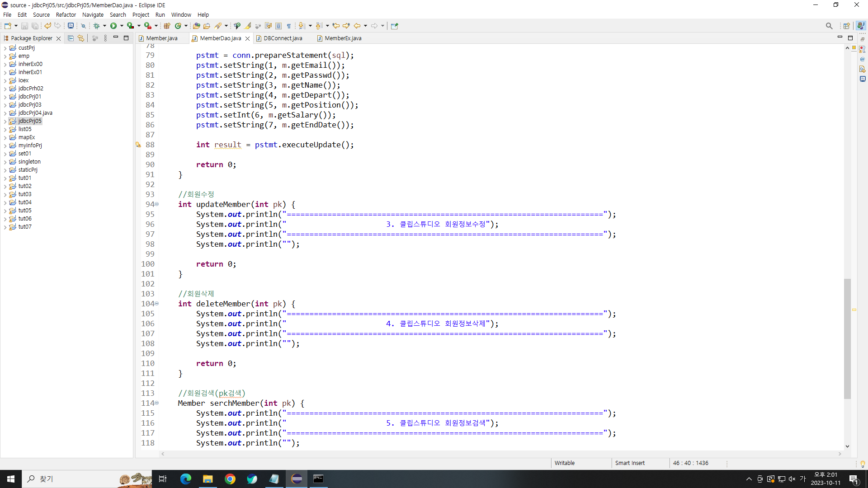Click the editor vertical scrollbar thumb
The image size is (868, 488).
pos(847,339)
